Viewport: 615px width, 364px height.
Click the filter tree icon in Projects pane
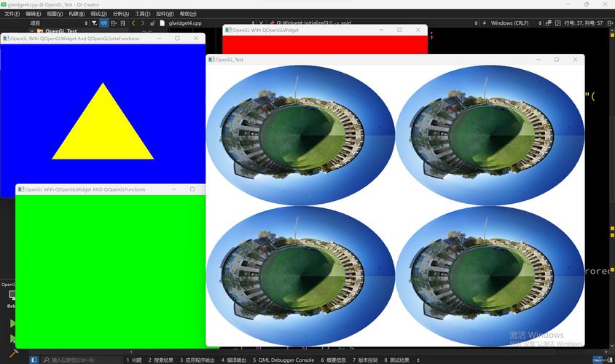click(94, 23)
